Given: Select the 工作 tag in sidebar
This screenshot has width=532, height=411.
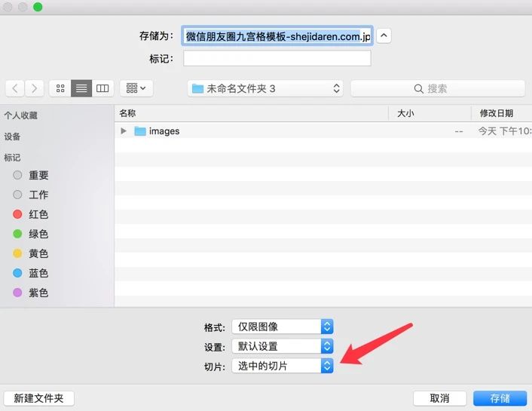Looking at the screenshot, I should click(x=31, y=195).
